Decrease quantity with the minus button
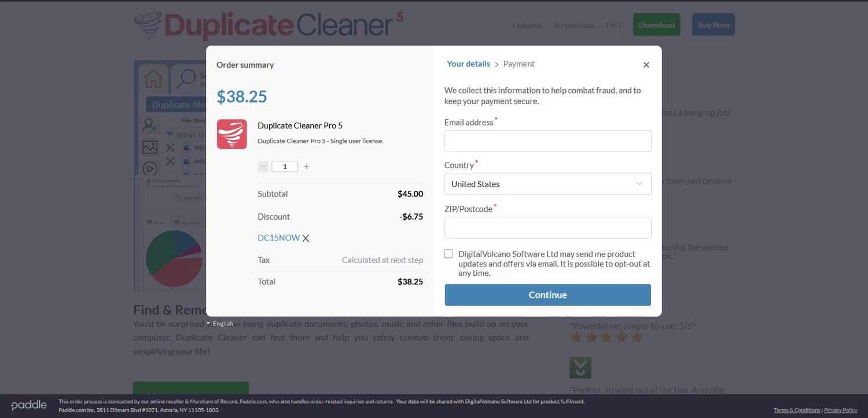Screen dimensions: 868x418 tap(263, 167)
